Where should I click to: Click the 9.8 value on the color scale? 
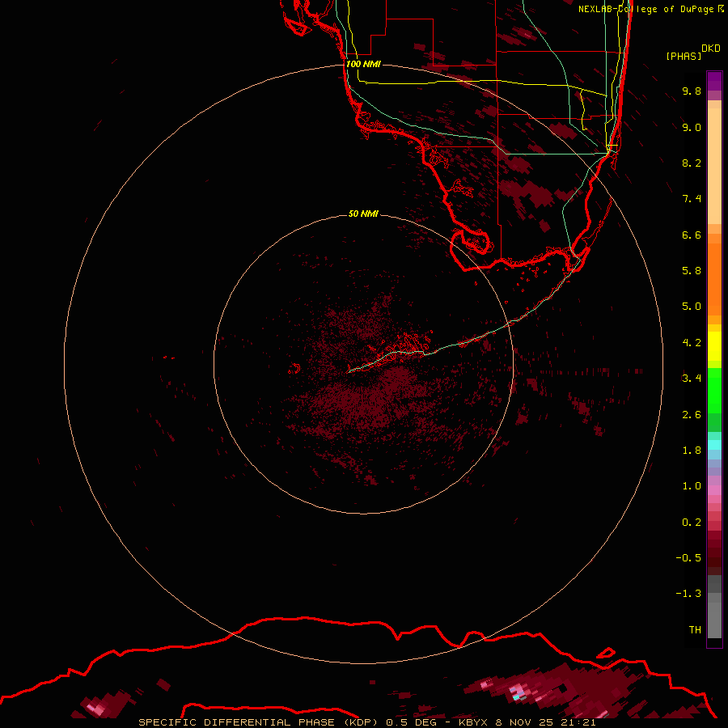point(692,91)
